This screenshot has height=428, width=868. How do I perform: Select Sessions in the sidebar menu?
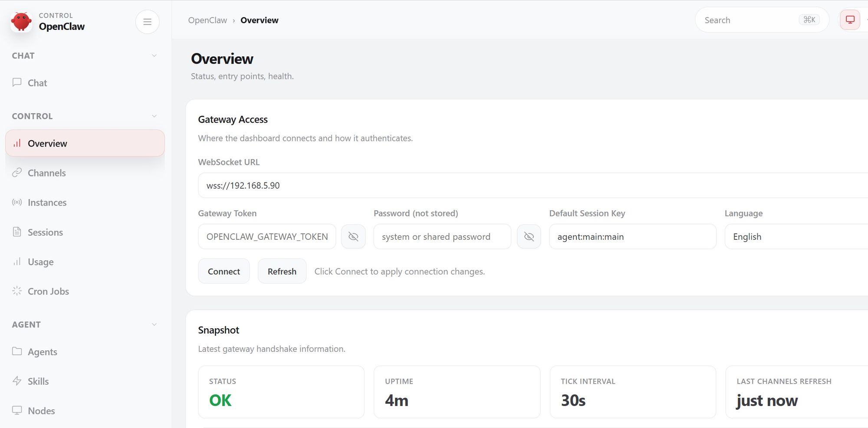[45, 232]
